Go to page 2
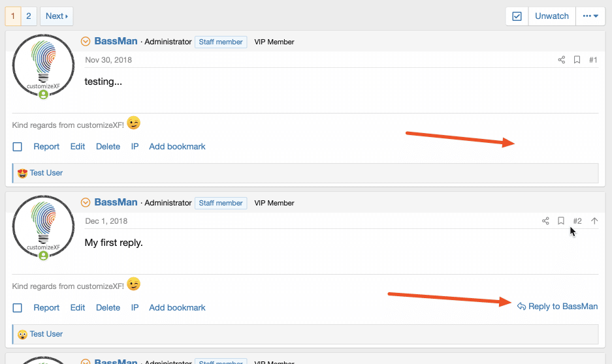612x364 pixels. (x=29, y=16)
